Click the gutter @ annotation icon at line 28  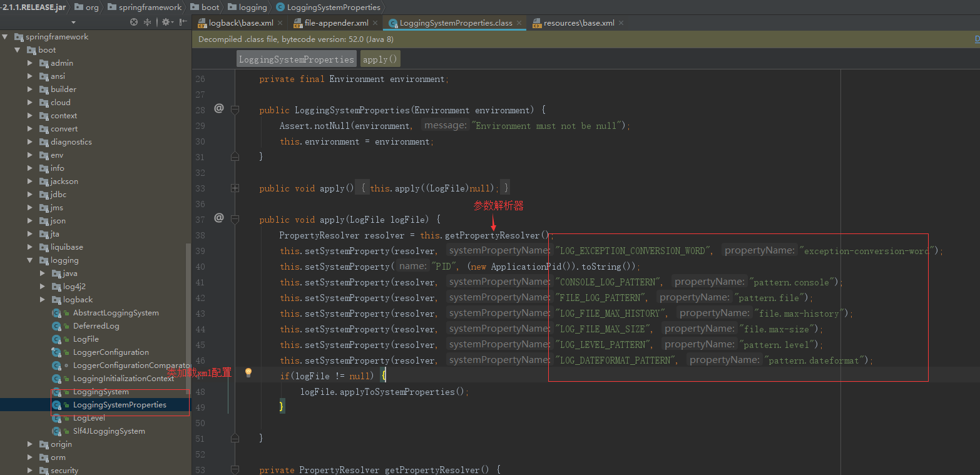(219, 109)
